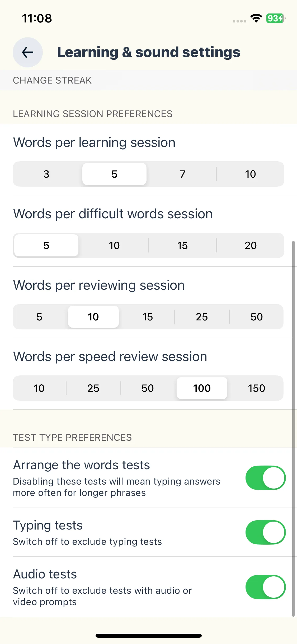Select 15 words per difficult words session
The width and height of the screenshot is (297, 644).
tap(182, 245)
